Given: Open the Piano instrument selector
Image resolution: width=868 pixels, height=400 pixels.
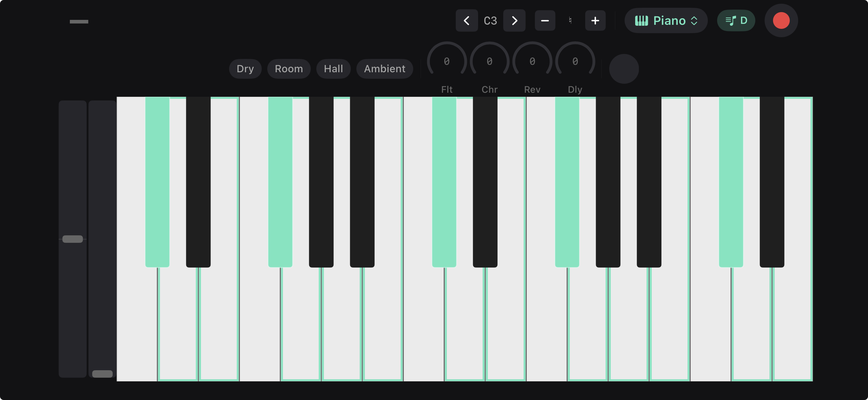Looking at the screenshot, I should [666, 20].
